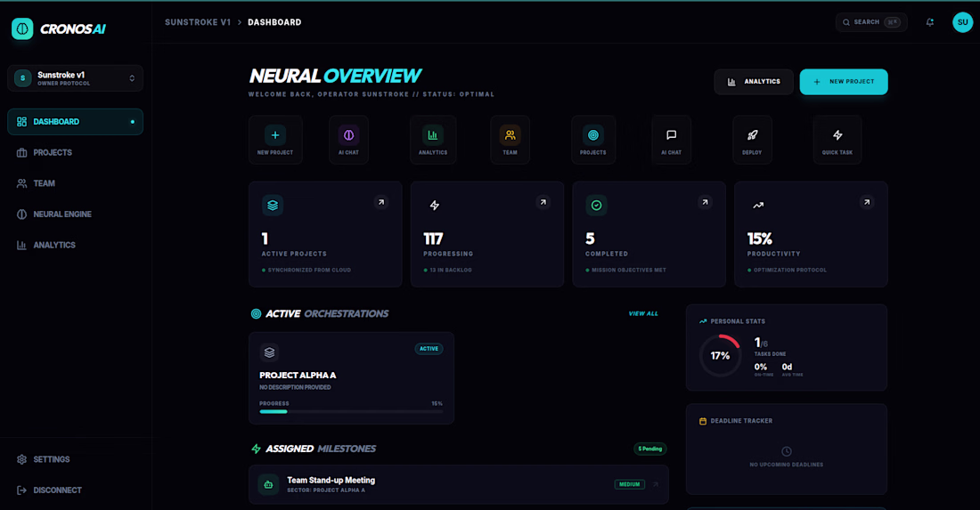Click the Active Orchestrations target icon
980x510 pixels.
click(257, 314)
